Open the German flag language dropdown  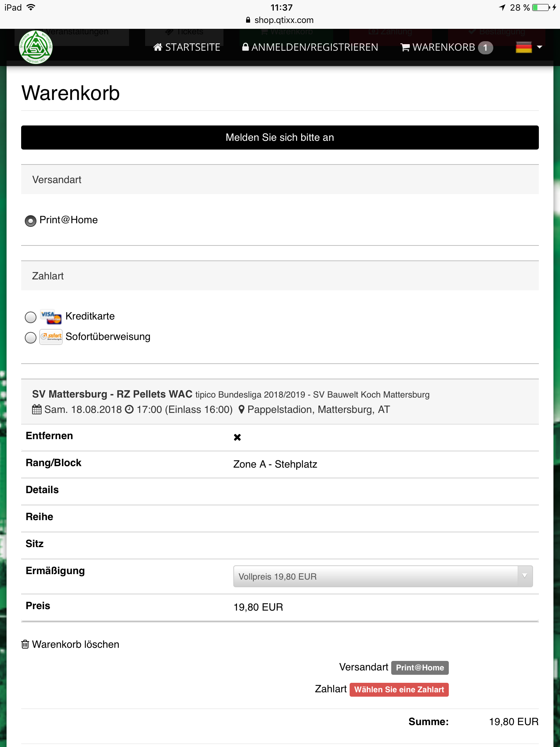[x=529, y=47]
